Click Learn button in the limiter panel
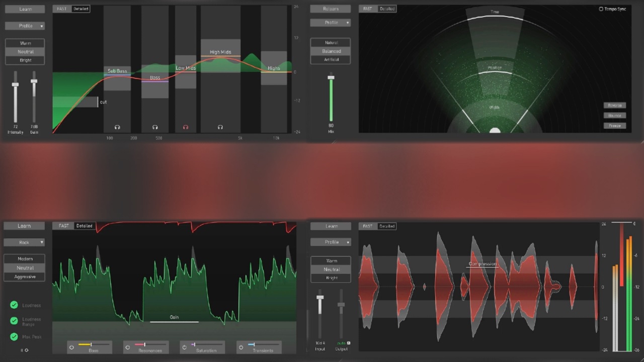The height and width of the screenshot is (362, 644). click(24, 226)
